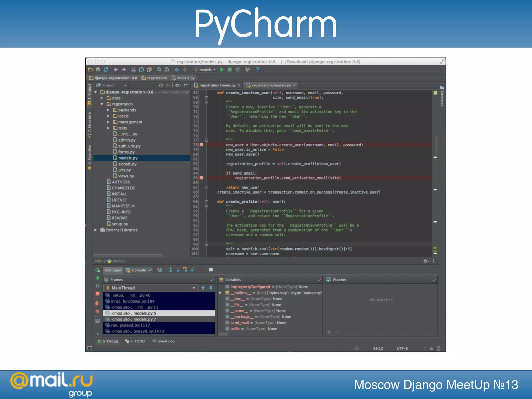Pause the program in debugger
532x399 pixels.
[x=98, y=286]
